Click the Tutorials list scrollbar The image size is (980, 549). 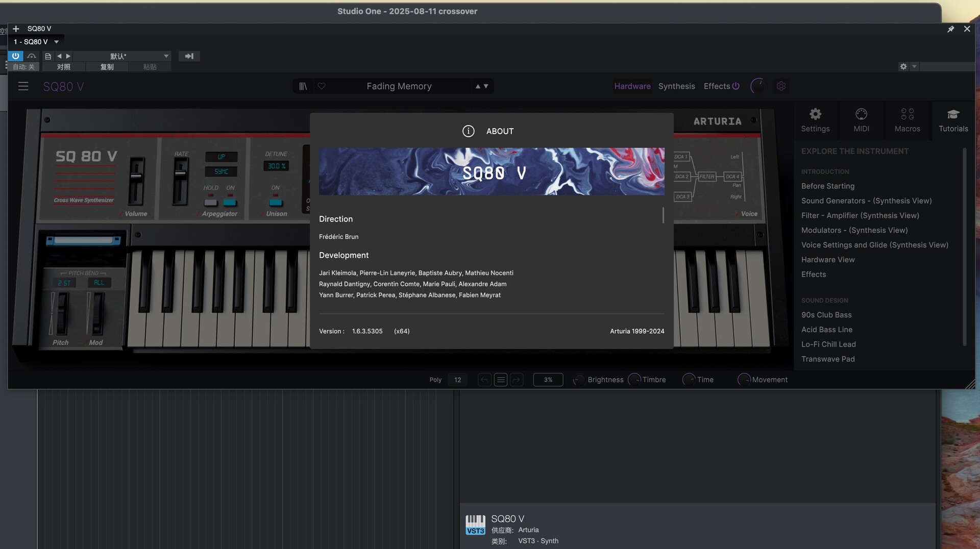point(964,246)
